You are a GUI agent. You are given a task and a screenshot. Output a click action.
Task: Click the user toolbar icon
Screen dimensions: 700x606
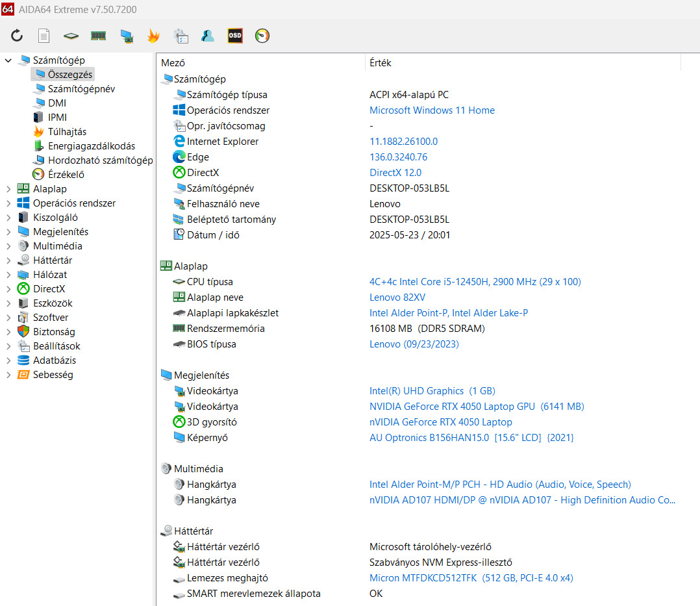click(x=208, y=36)
